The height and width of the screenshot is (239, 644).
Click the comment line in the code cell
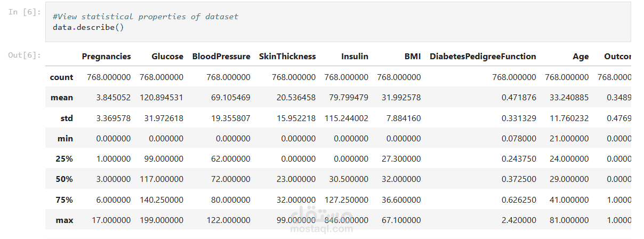(x=146, y=17)
